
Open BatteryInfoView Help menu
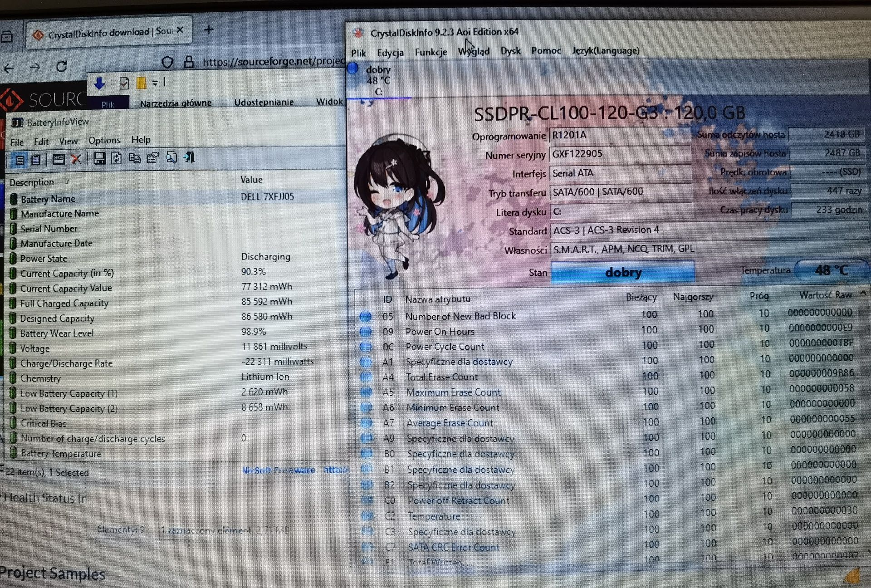coord(141,140)
